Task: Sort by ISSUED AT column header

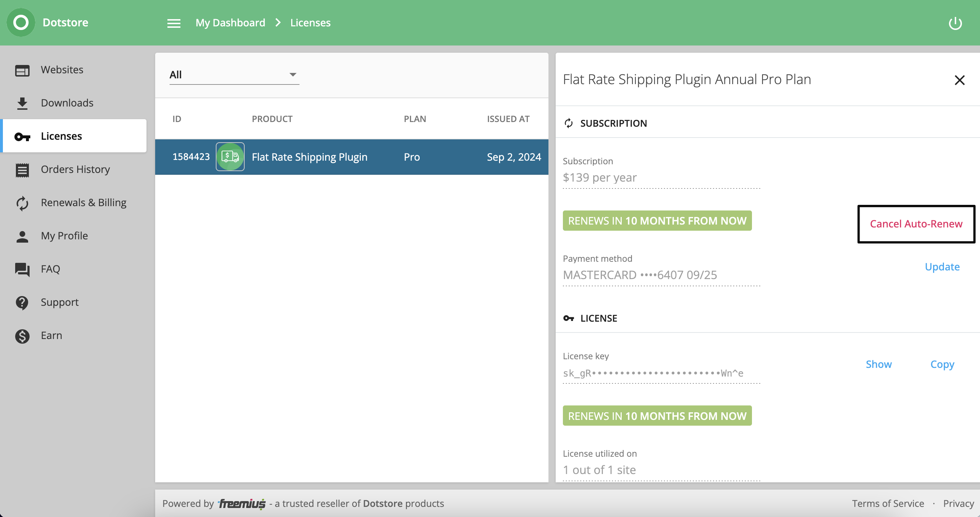Action: click(x=508, y=119)
